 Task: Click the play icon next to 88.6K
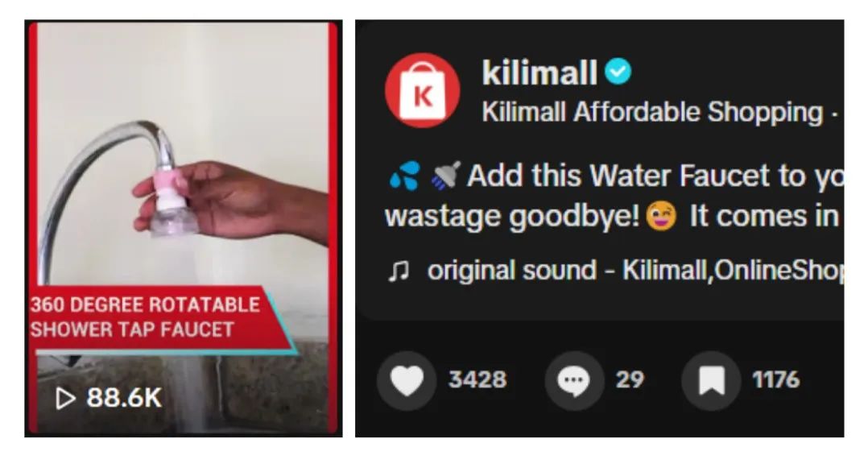[65, 398]
